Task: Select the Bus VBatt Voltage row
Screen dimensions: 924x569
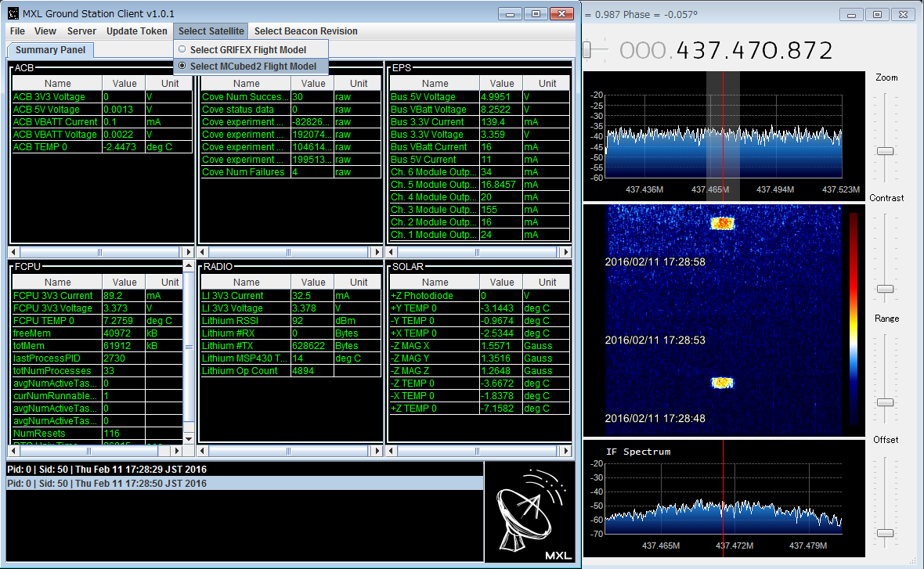Action: (x=480, y=110)
